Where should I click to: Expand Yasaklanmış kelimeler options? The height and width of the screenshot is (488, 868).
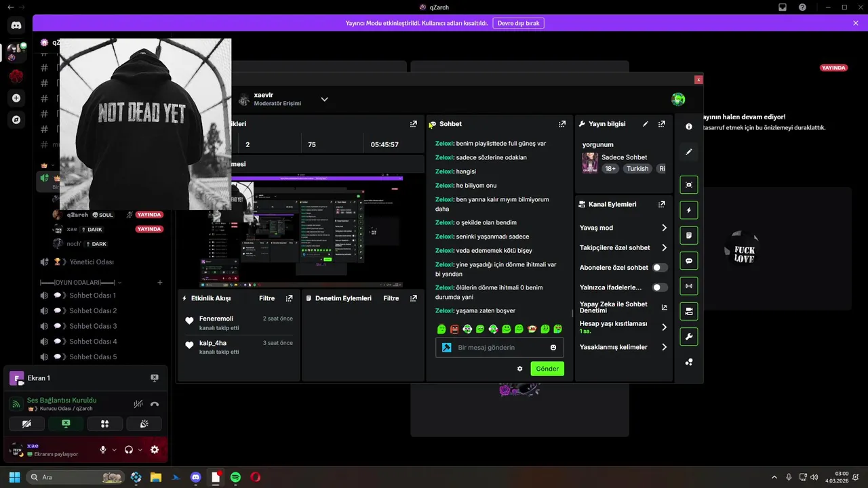[x=664, y=347]
